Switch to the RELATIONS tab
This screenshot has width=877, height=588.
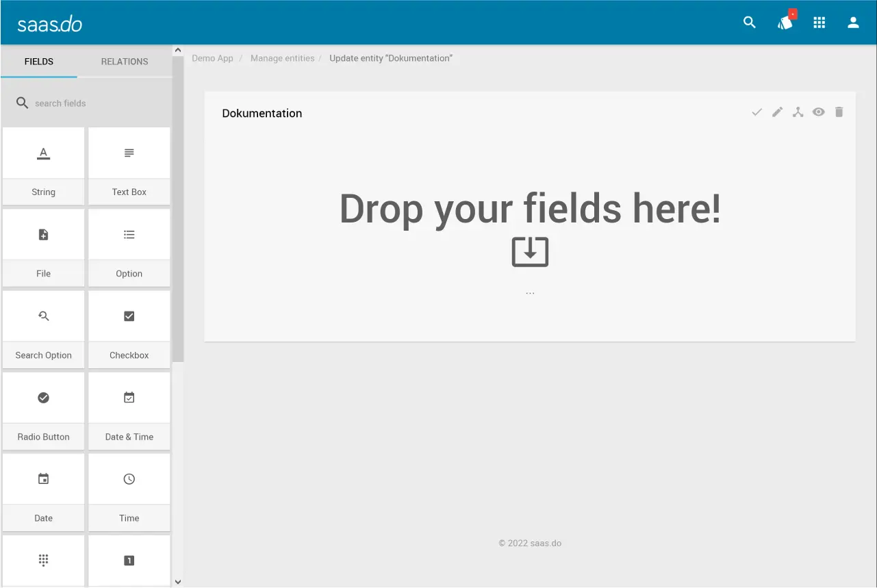coord(125,62)
